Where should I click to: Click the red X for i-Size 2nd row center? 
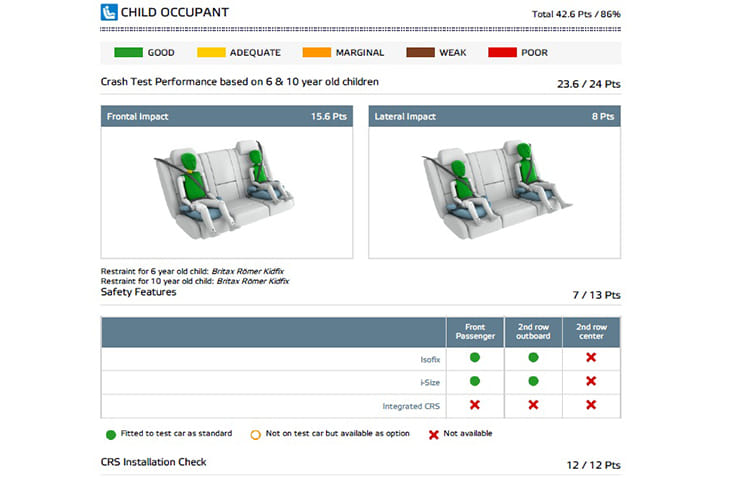point(591,381)
